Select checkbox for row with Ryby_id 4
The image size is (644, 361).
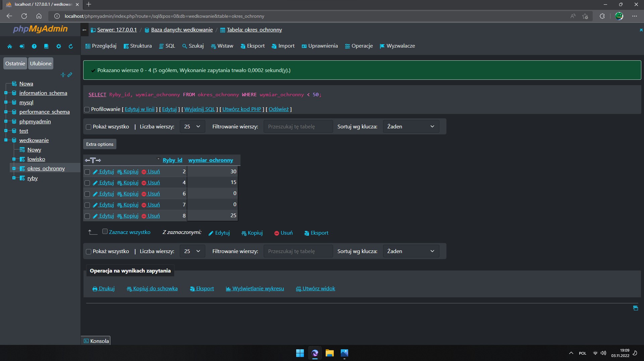pos(87,183)
